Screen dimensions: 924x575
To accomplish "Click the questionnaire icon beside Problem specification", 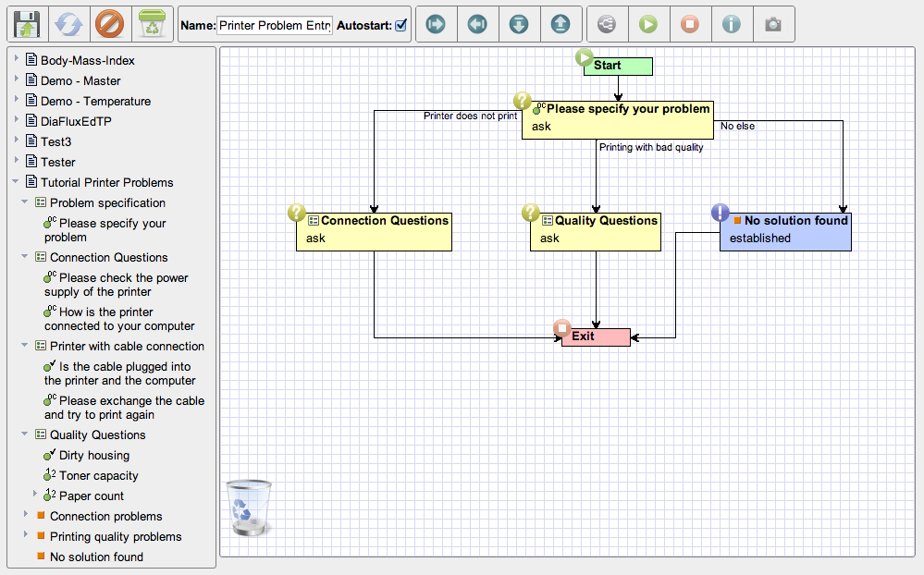I will tap(41, 202).
